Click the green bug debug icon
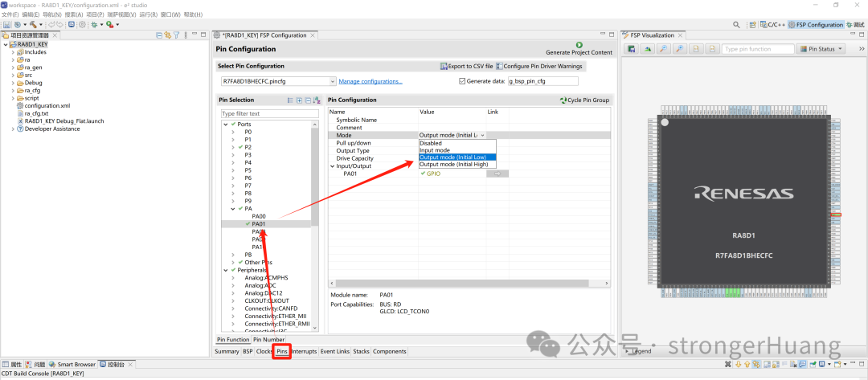The height and width of the screenshot is (380, 868). click(x=94, y=25)
